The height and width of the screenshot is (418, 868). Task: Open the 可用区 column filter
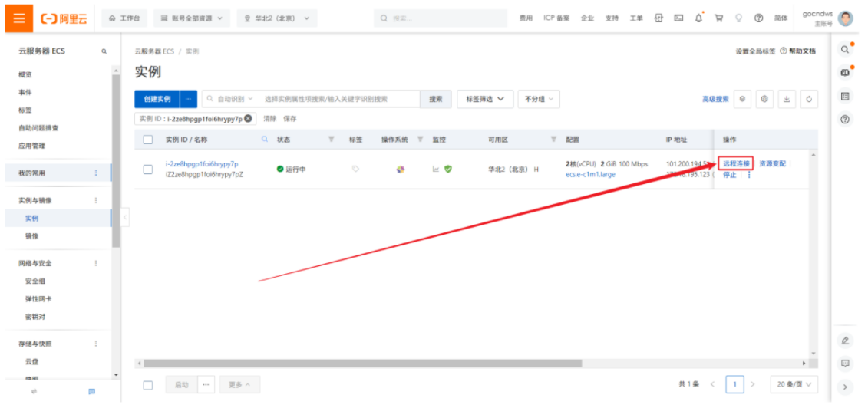(553, 140)
